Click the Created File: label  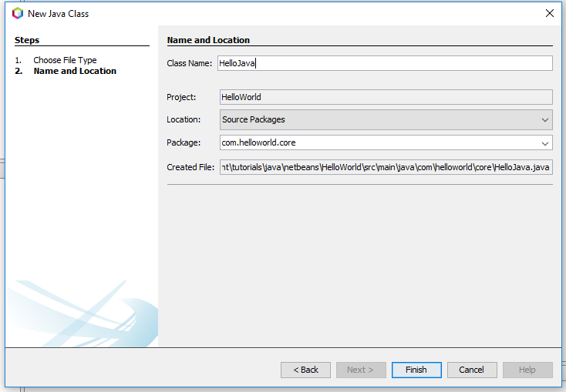(x=190, y=167)
